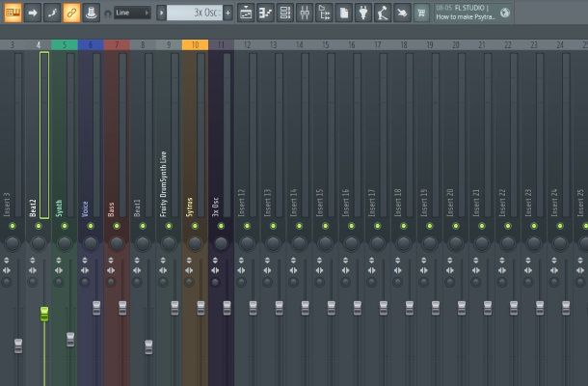Viewport: 588px width, 386px height.
Task: Open the Line snap dropdown
Action: (x=131, y=13)
